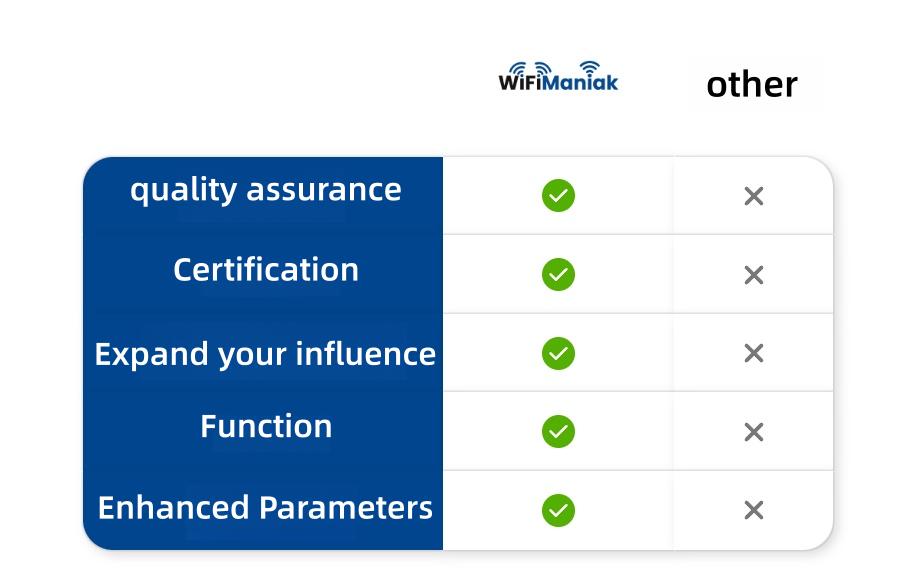
Task: Click green checkmark in Function row
Action: (x=558, y=431)
